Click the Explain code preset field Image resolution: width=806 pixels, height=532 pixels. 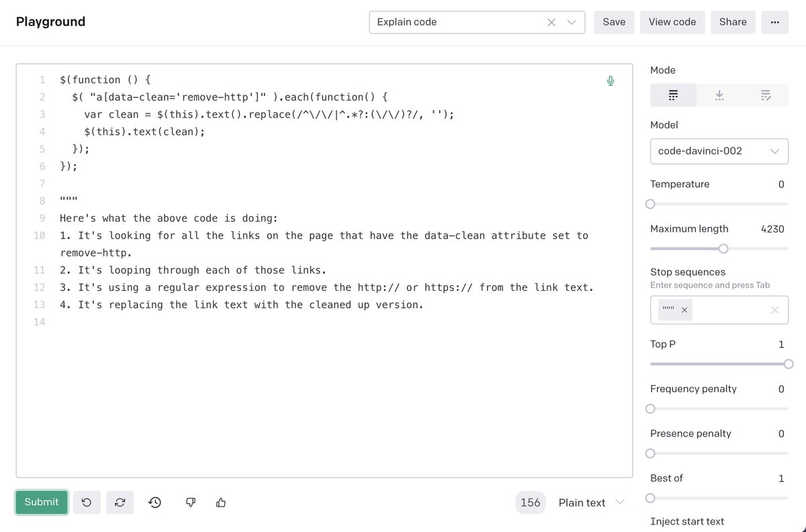point(477,22)
